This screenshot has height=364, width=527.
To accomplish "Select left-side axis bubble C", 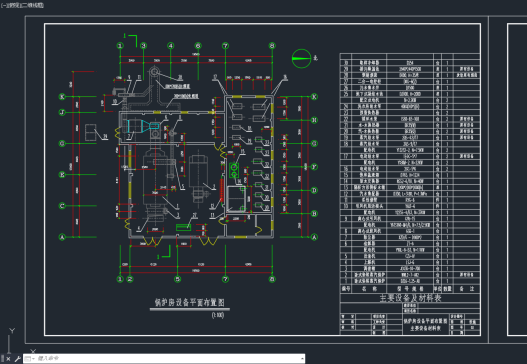I will coord(62,206).
